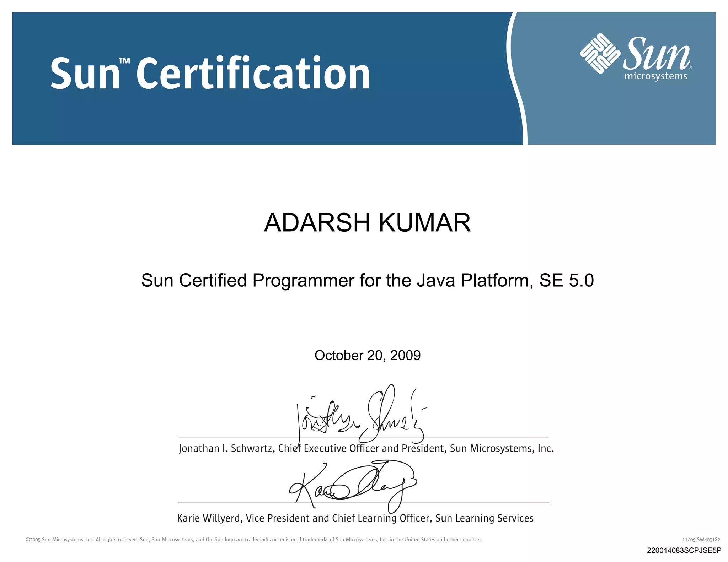Screen dimensions: 728x562
Task: Click the TM trademark symbol after Sun
Action: [x=124, y=61]
